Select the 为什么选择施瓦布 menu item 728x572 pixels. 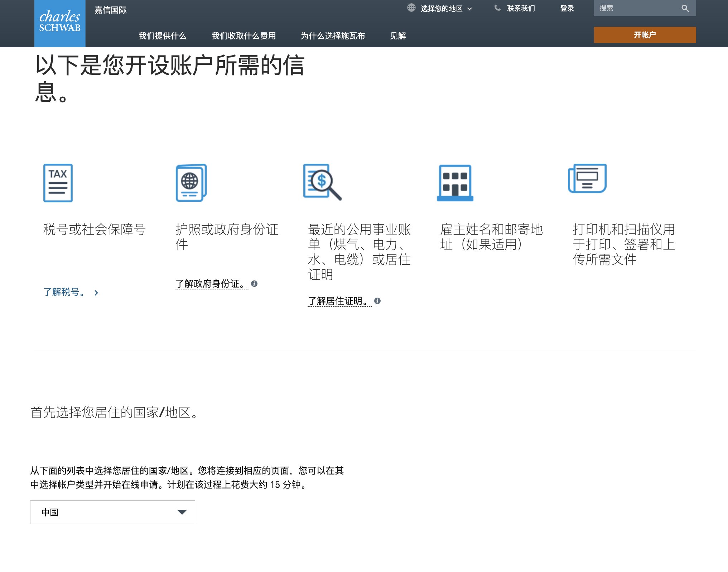[333, 36]
